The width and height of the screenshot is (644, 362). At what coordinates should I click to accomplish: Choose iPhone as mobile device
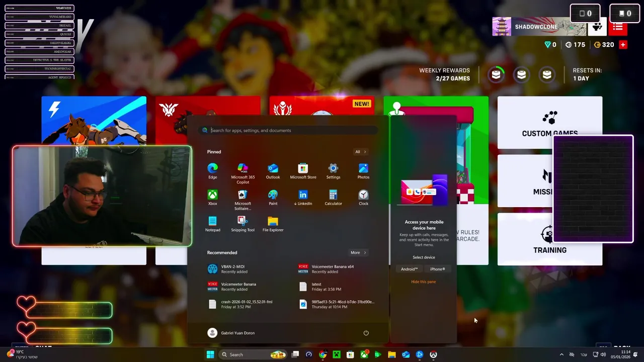(437, 269)
